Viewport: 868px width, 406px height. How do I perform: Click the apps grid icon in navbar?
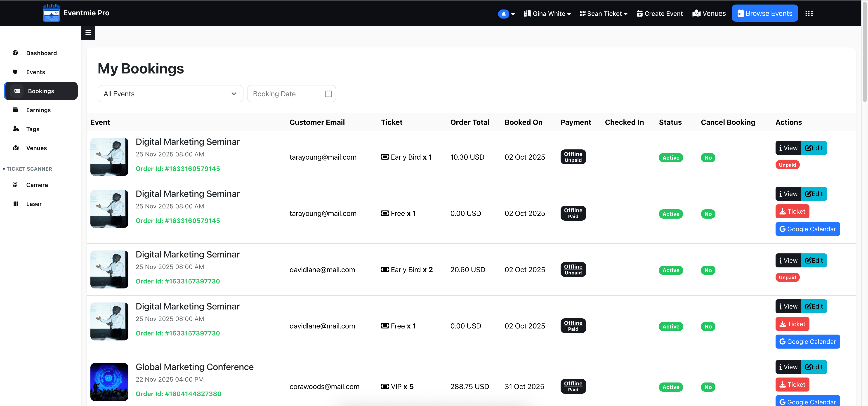[x=809, y=14]
